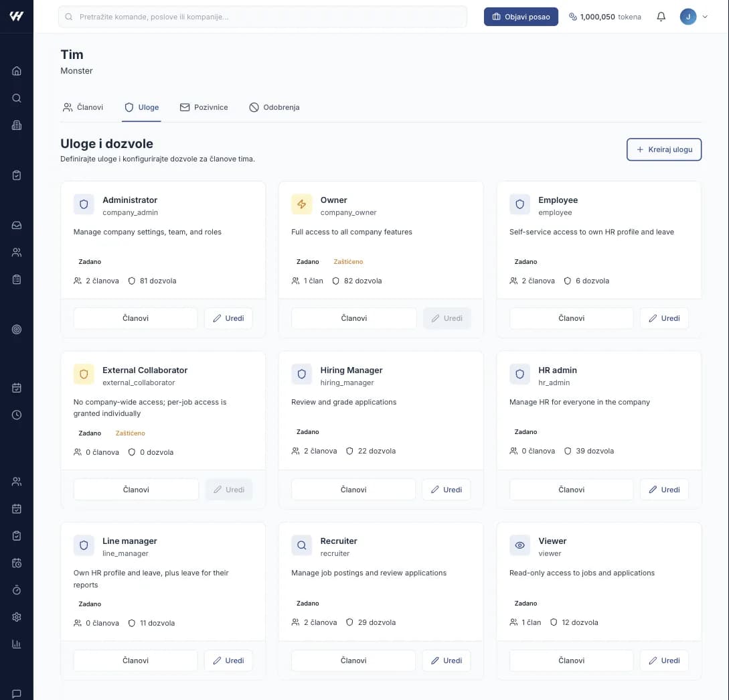View Članovi of Line manager role

[x=135, y=660]
